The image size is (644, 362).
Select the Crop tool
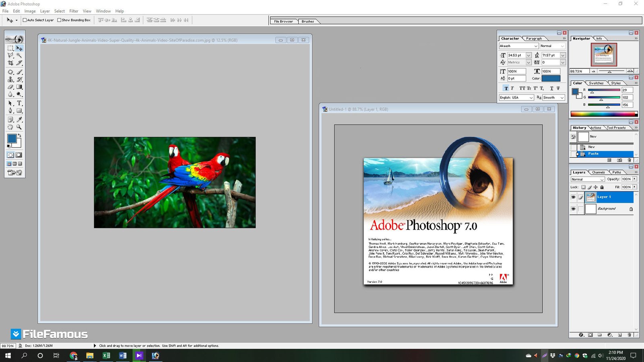[10, 63]
